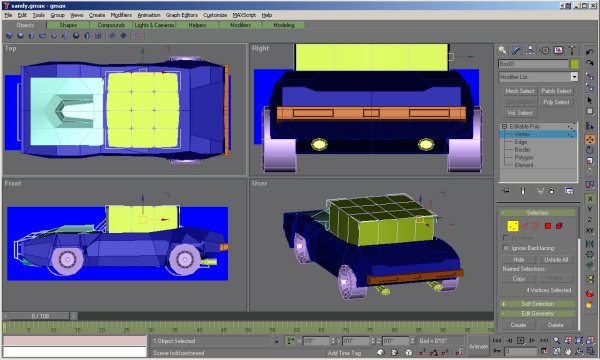Click the Unhide All button

(x=556, y=259)
